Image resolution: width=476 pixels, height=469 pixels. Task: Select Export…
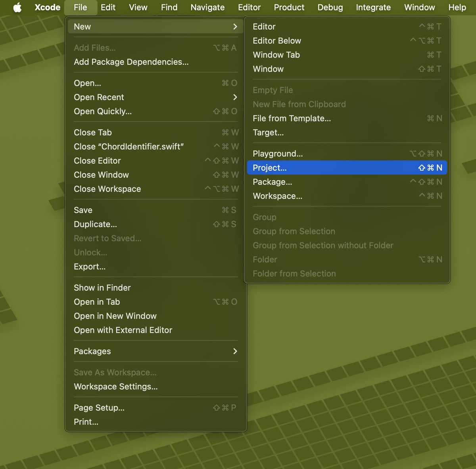pyautogui.click(x=155, y=267)
